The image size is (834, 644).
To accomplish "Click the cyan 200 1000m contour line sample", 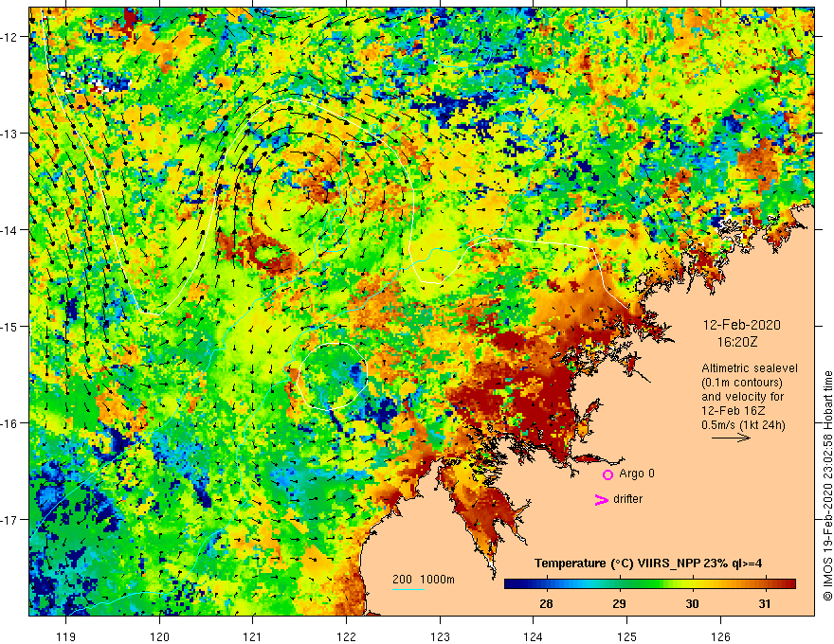I will 408,589.
